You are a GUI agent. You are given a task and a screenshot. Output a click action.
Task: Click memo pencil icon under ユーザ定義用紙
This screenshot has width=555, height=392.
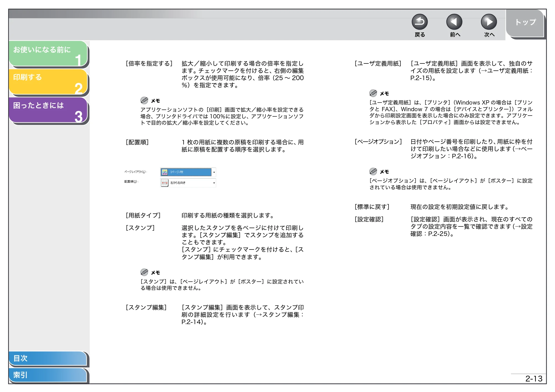coord(373,93)
